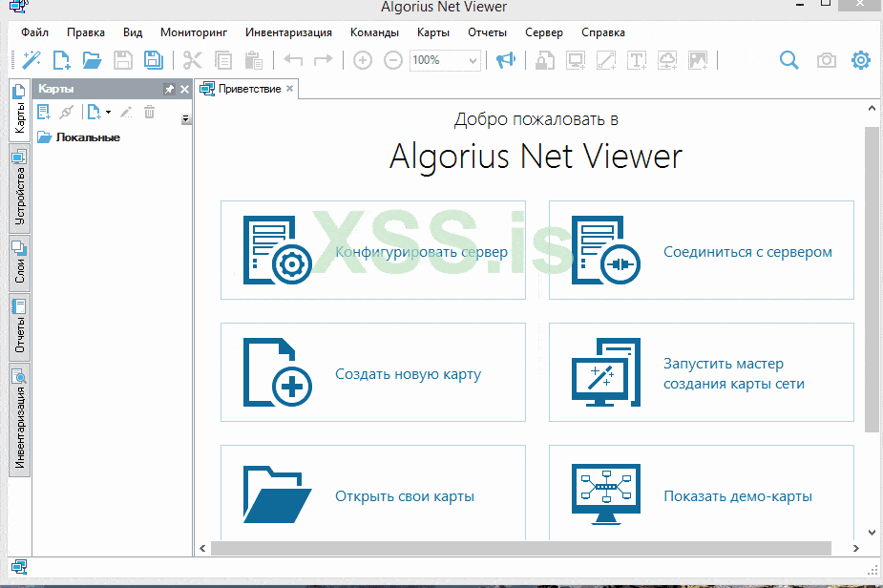Click Показать демо-карты tile
Viewport: 883px width, 588px height.
click(701, 493)
